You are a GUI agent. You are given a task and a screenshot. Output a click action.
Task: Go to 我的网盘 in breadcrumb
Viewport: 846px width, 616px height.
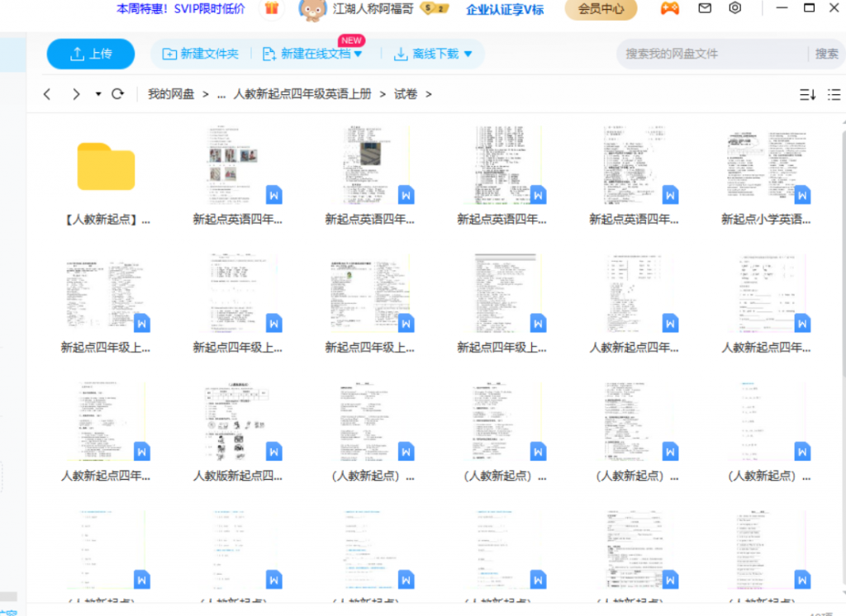click(x=171, y=94)
